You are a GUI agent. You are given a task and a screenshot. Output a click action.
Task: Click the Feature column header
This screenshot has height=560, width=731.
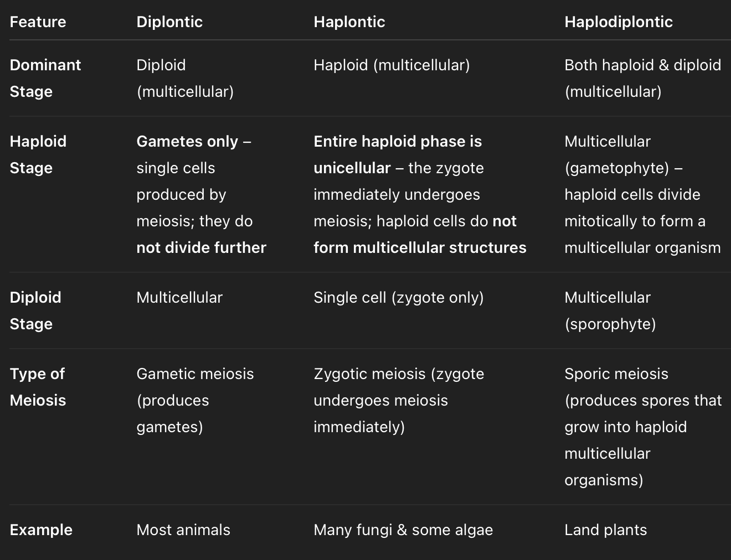point(38,22)
